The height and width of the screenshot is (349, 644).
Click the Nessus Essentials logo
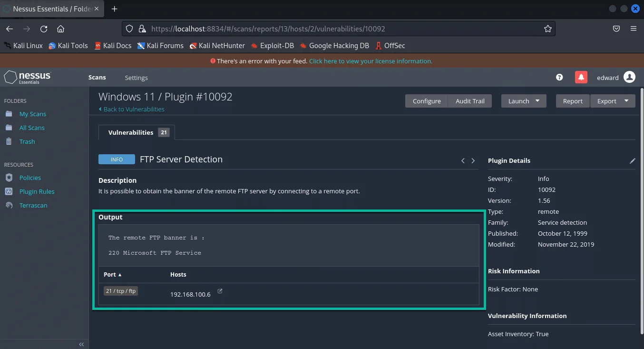[x=28, y=77]
